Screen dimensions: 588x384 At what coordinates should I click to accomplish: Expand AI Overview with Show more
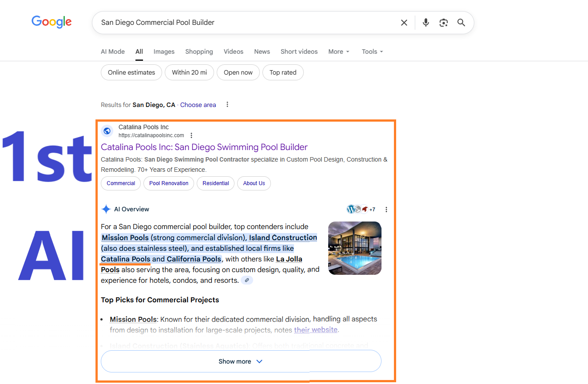point(241,361)
